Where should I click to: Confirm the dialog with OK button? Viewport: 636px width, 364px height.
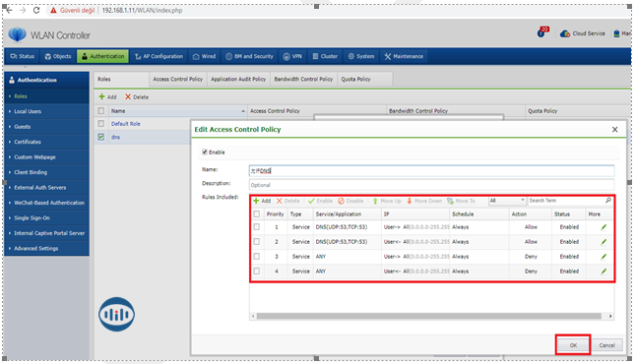point(573,345)
